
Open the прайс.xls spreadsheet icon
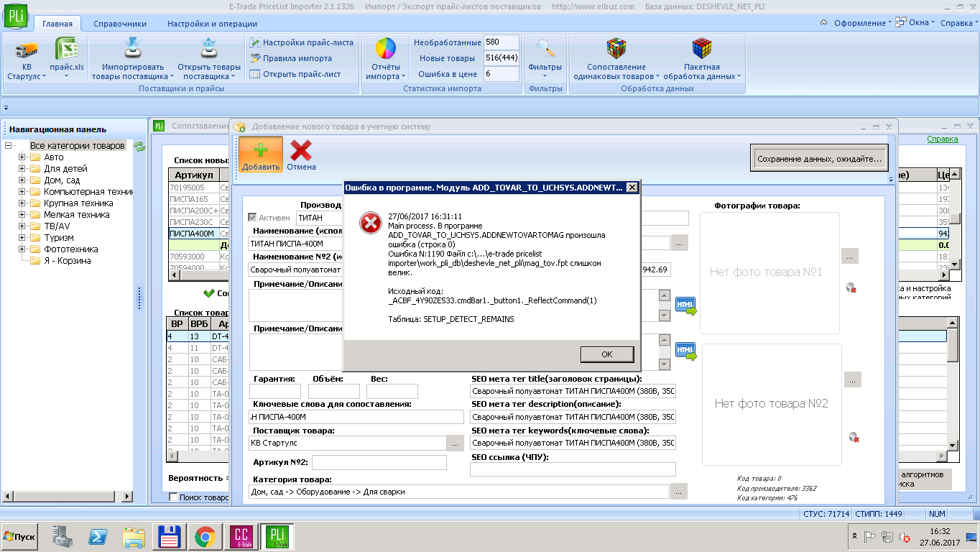[x=67, y=50]
